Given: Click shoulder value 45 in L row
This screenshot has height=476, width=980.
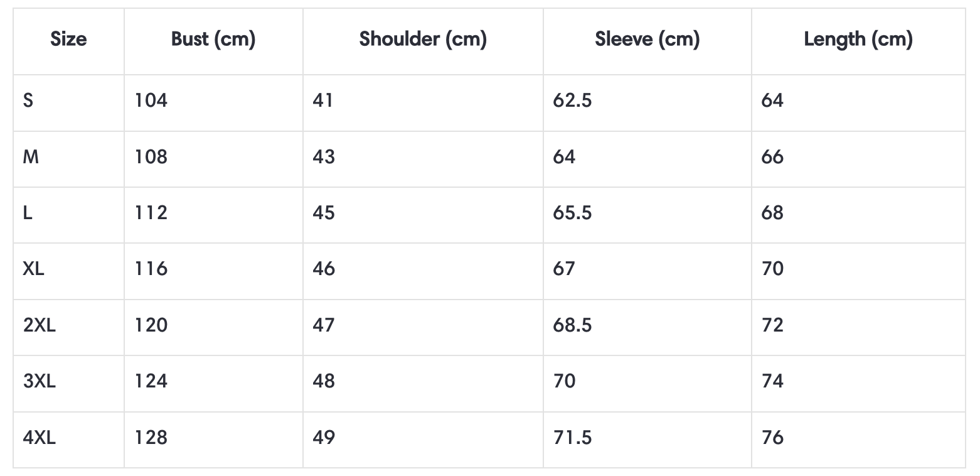Looking at the screenshot, I should tap(324, 213).
